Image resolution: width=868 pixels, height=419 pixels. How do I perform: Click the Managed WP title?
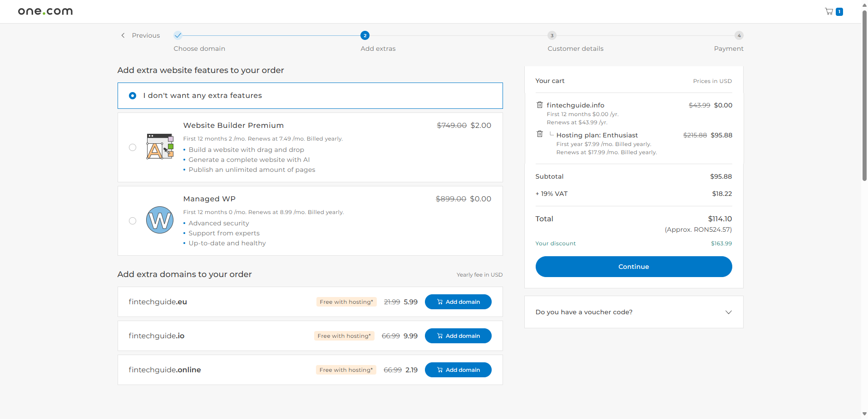(x=209, y=199)
